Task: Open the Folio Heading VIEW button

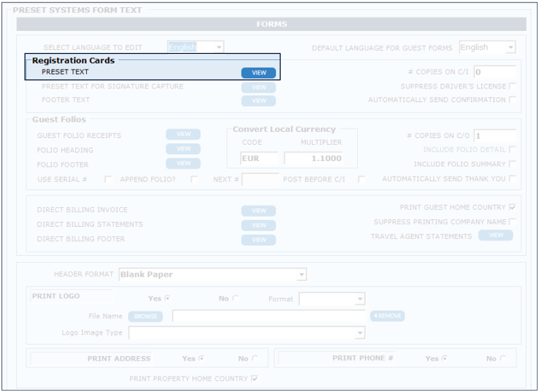Action: point(183,149)
